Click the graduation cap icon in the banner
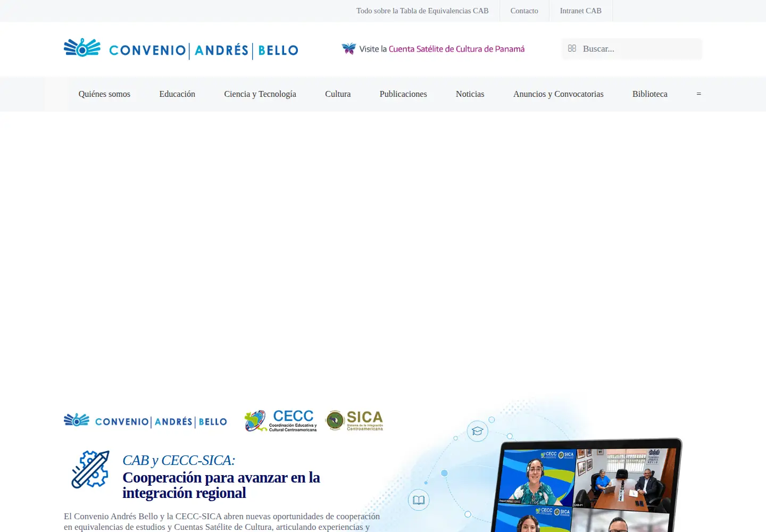The width and height of the screenshot is (766, 532). click(477, 431)
